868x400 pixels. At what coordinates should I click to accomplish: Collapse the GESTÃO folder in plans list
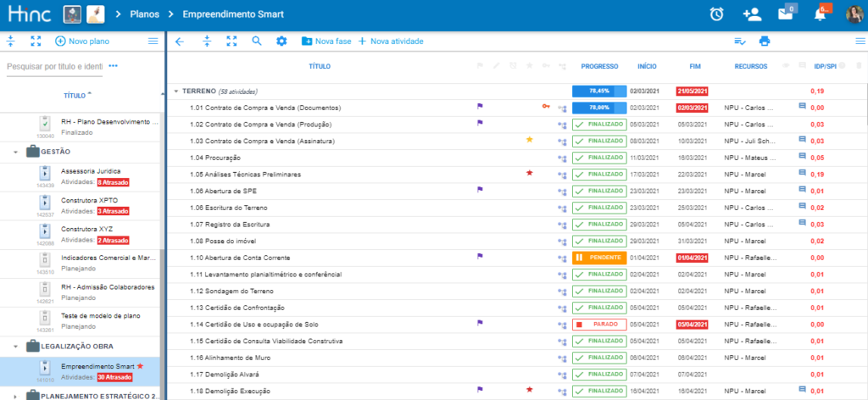15,151
